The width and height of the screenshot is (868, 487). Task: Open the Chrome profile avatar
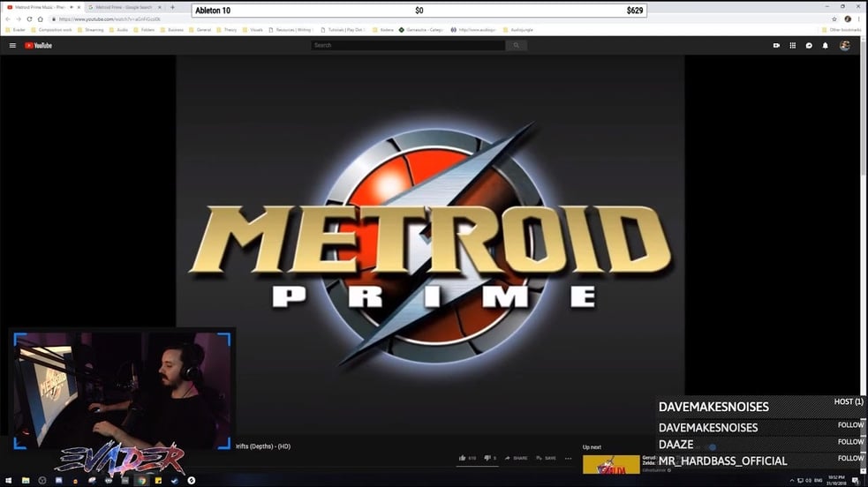point(848,19)
